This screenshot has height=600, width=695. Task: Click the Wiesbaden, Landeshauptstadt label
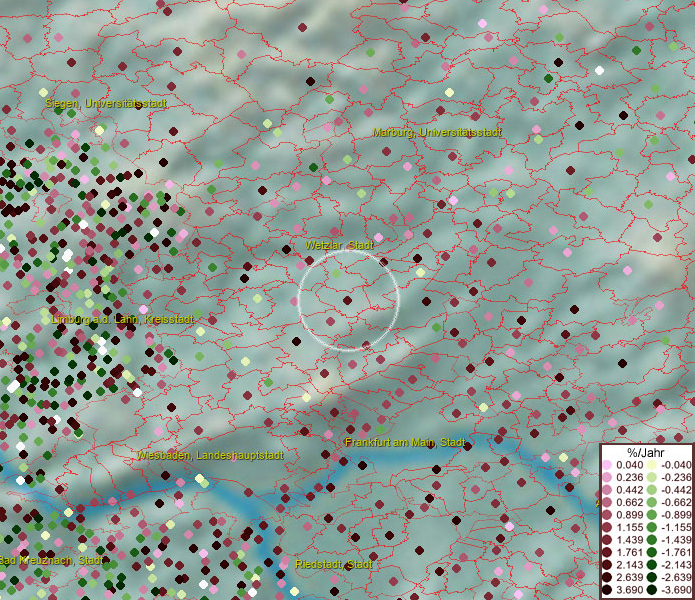coord(210,455)
